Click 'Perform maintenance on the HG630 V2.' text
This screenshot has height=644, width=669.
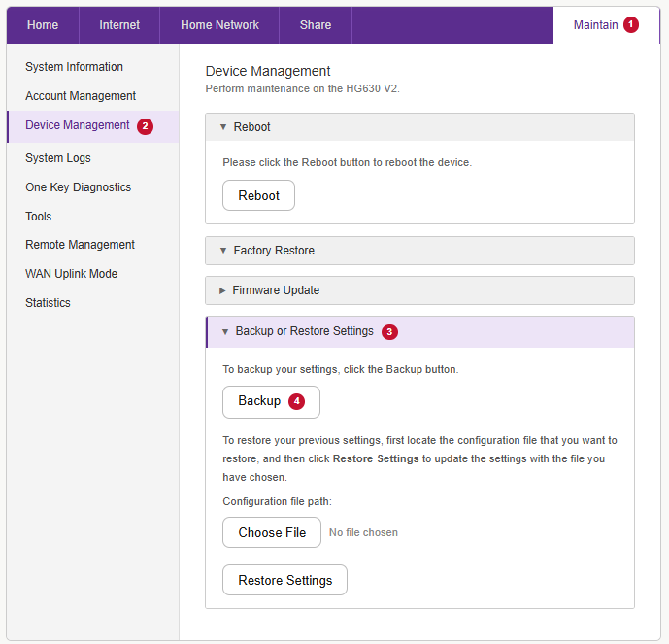click(303, 88)
